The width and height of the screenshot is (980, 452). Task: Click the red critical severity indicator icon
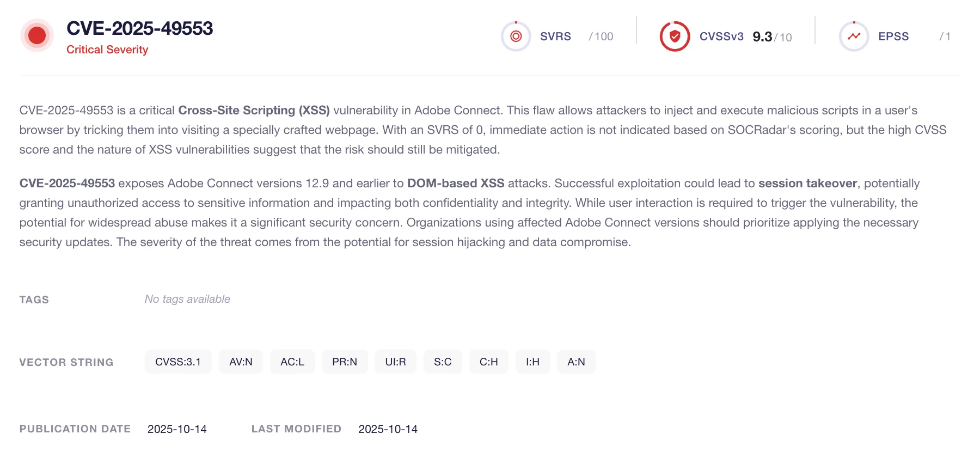pyautogui.click(x=37, y=36)
